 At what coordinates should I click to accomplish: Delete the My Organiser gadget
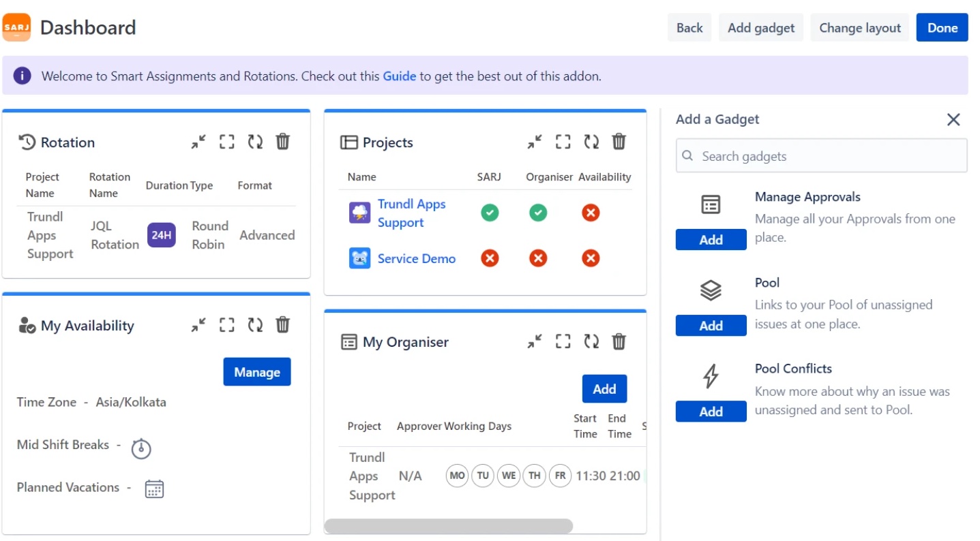(x=619, y=341)
